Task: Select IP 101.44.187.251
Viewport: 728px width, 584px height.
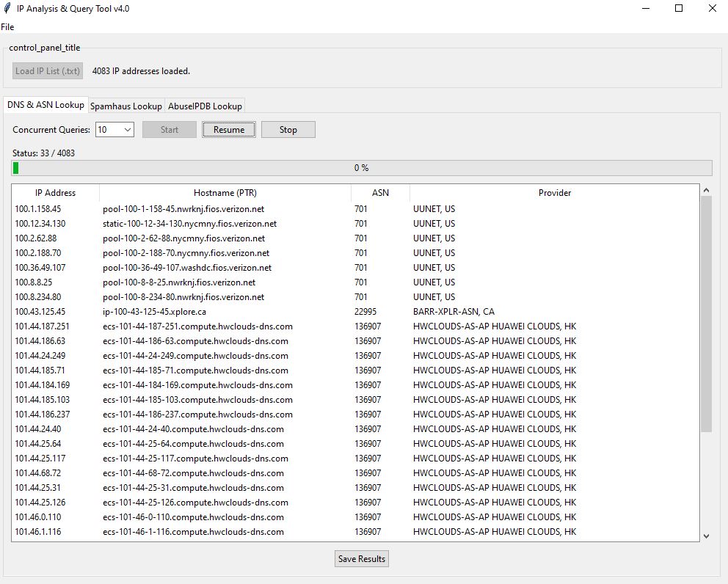Action: (x=42, y=326)
